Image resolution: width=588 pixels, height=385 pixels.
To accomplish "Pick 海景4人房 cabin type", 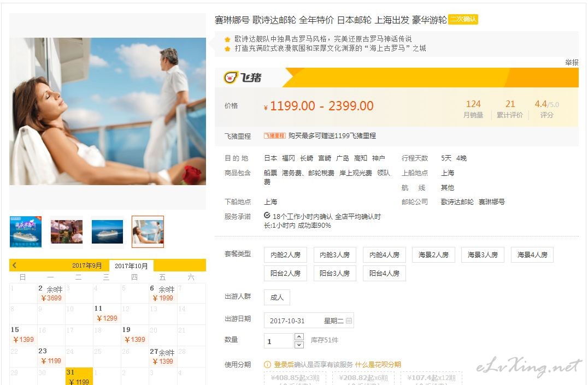I will (532, 255).
